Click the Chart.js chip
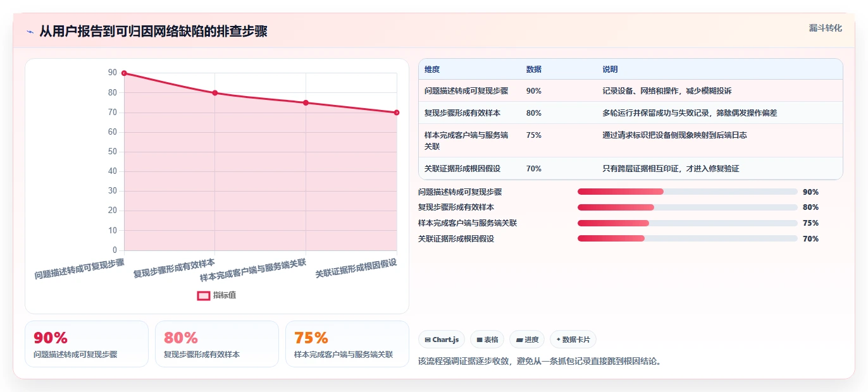 (442, 340)
